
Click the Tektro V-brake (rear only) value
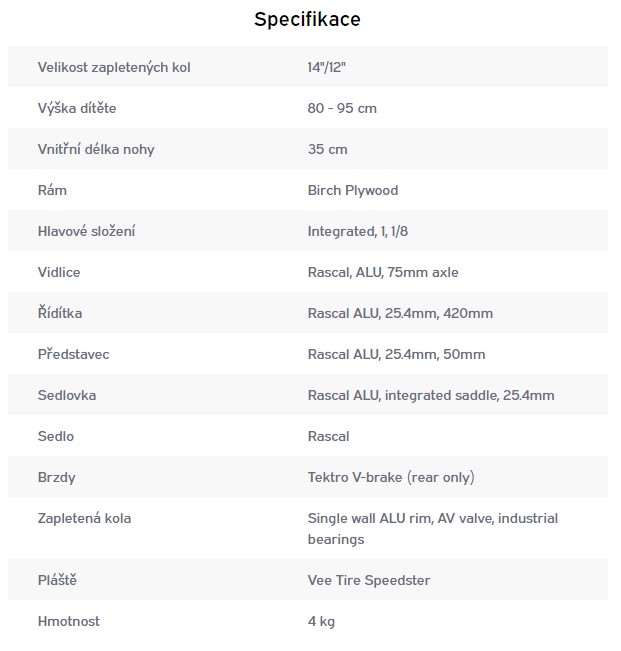click(391, 477)
